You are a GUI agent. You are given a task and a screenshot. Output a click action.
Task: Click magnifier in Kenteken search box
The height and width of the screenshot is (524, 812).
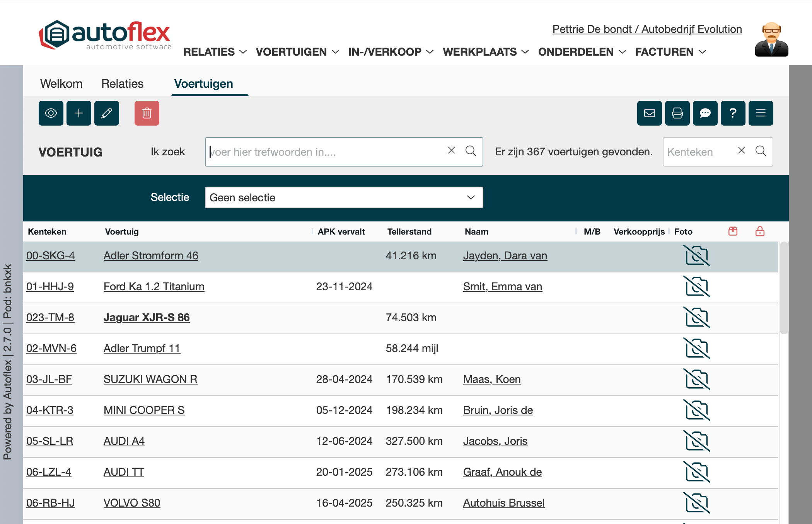pos(761,151)
